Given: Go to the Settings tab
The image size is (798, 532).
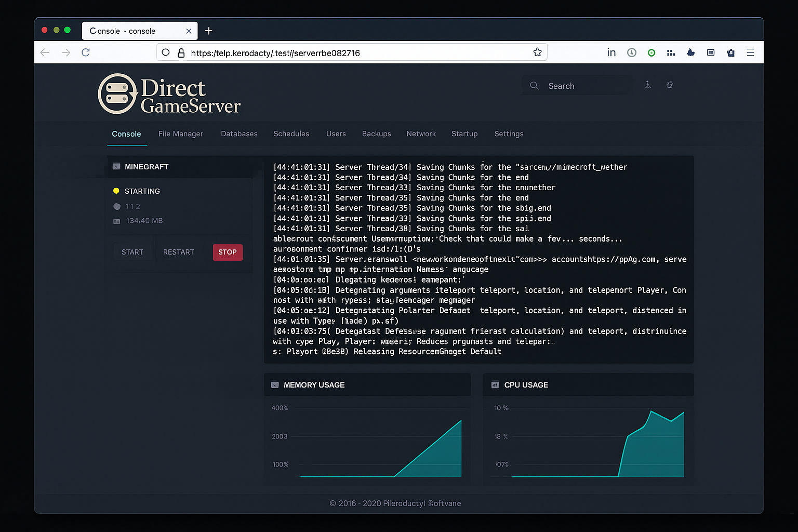Looking at the screenshot, I should pos(509,134).
